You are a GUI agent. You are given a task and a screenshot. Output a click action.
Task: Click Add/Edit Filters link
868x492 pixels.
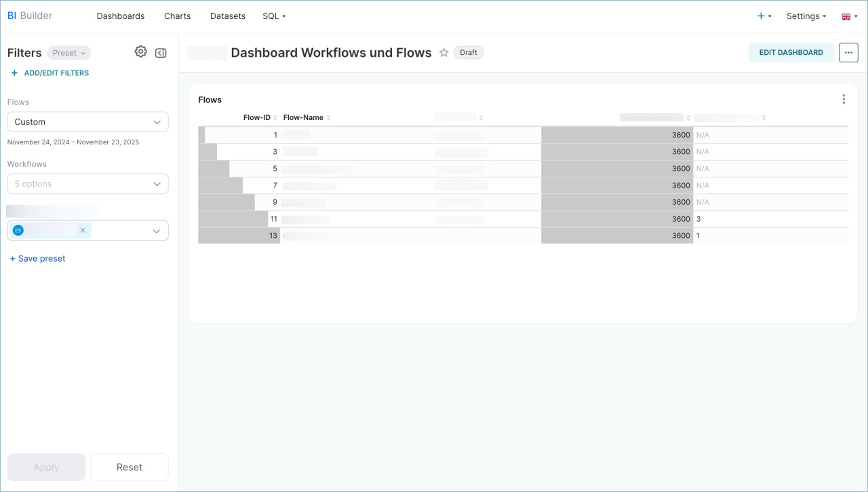[x=50, y=73]
